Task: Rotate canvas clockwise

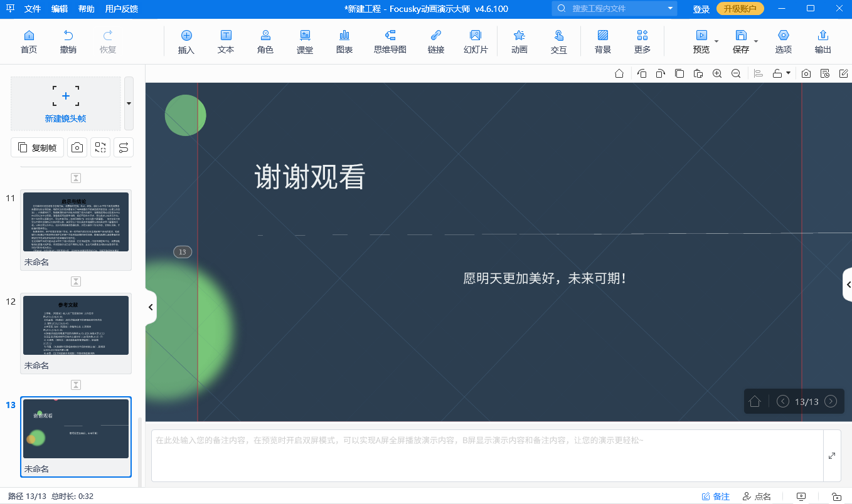Action: (661, 73)
